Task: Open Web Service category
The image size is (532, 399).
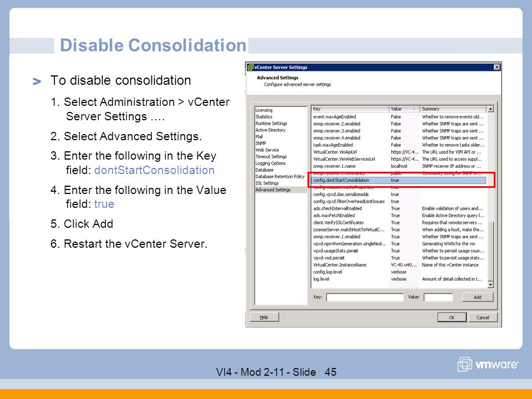Action: (x=267, y=150)
